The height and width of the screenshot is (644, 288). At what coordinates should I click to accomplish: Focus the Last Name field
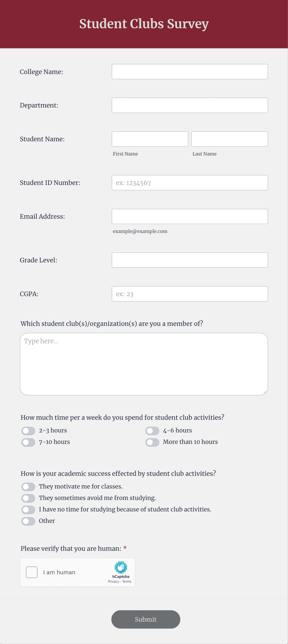click(x=229, y=139)
